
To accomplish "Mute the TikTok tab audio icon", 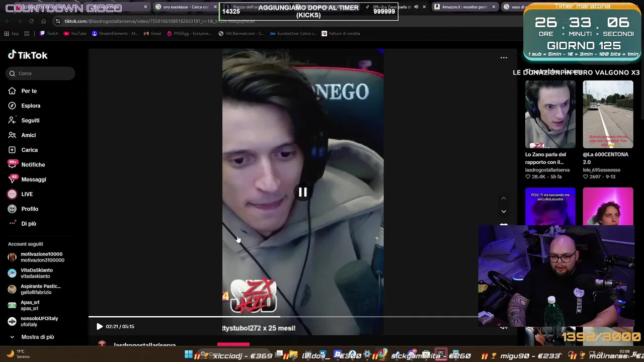I will (416, 7).
